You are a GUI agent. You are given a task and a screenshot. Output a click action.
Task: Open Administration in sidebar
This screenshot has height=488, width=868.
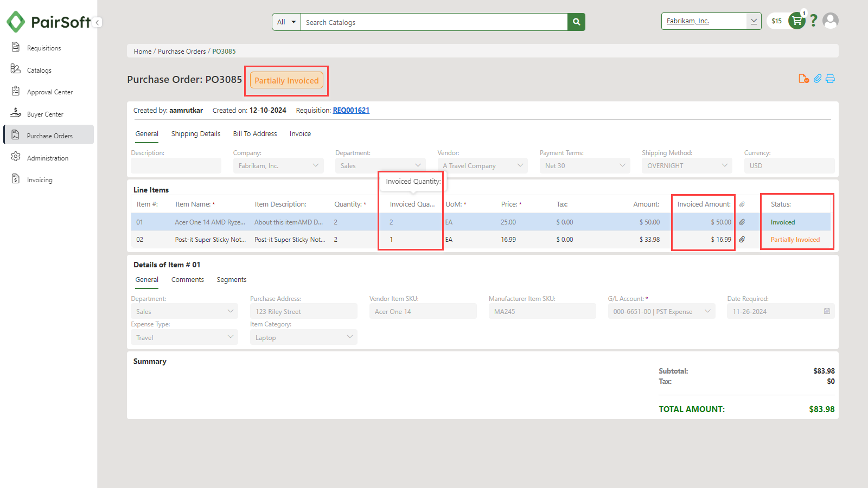[48, 158]
